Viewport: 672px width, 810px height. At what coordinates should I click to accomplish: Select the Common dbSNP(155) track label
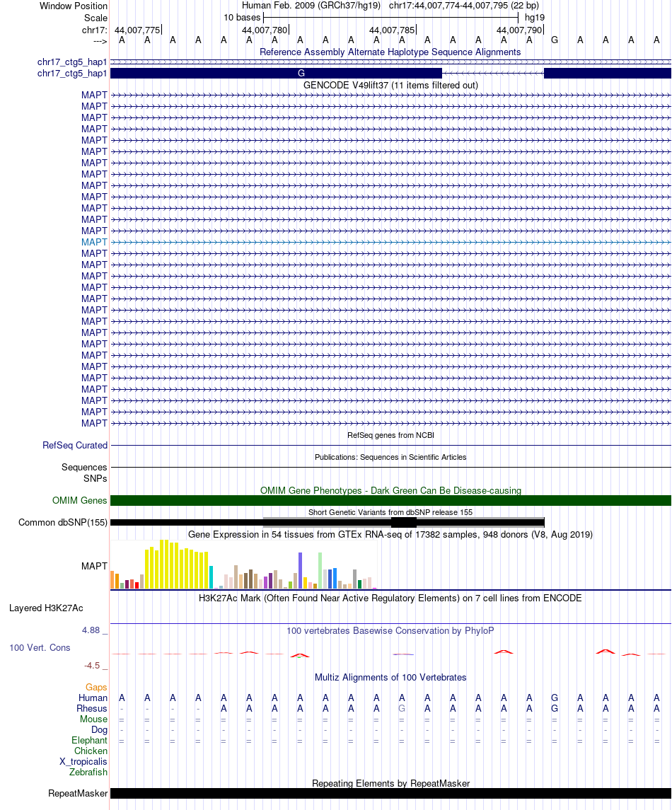63,523
